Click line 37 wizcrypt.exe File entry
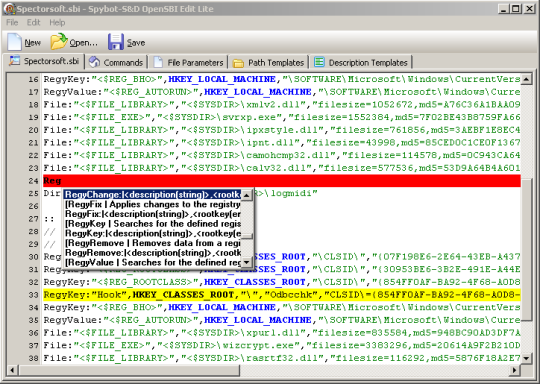 (282, 346)
